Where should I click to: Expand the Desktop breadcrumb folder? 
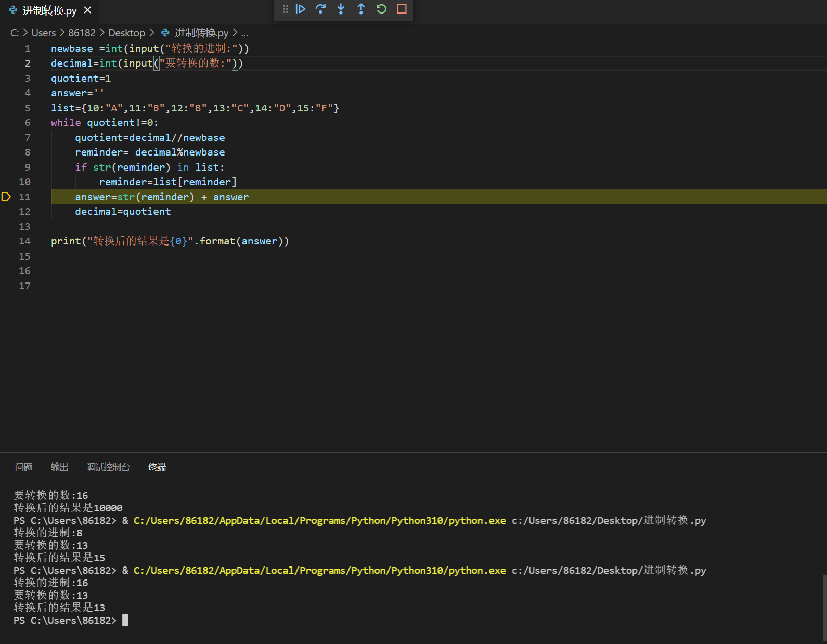(126, 33)
